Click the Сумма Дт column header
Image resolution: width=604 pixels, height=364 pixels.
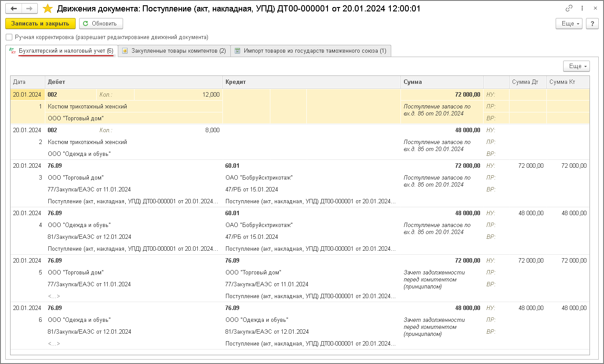528,82
